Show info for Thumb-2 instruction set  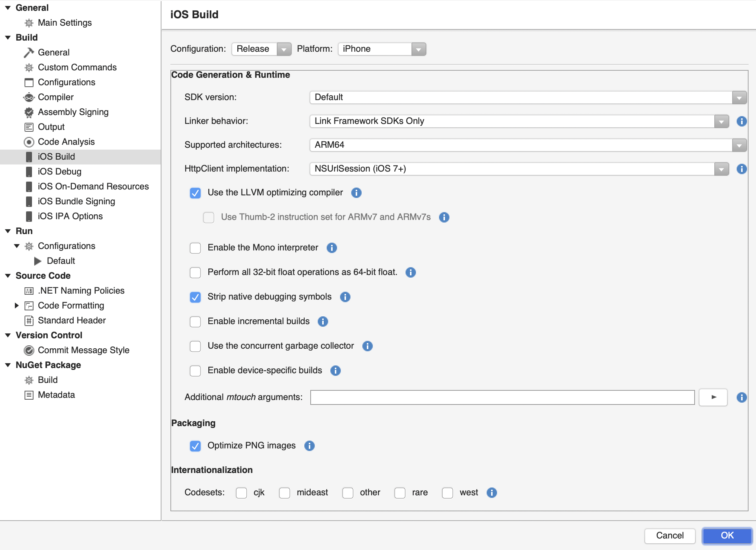tap(444, 217)
